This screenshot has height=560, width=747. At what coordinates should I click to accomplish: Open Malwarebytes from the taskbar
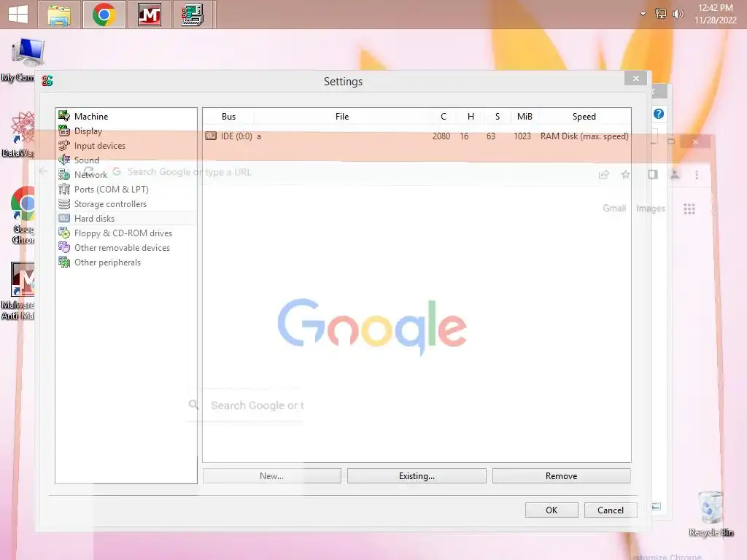(150, 15)
